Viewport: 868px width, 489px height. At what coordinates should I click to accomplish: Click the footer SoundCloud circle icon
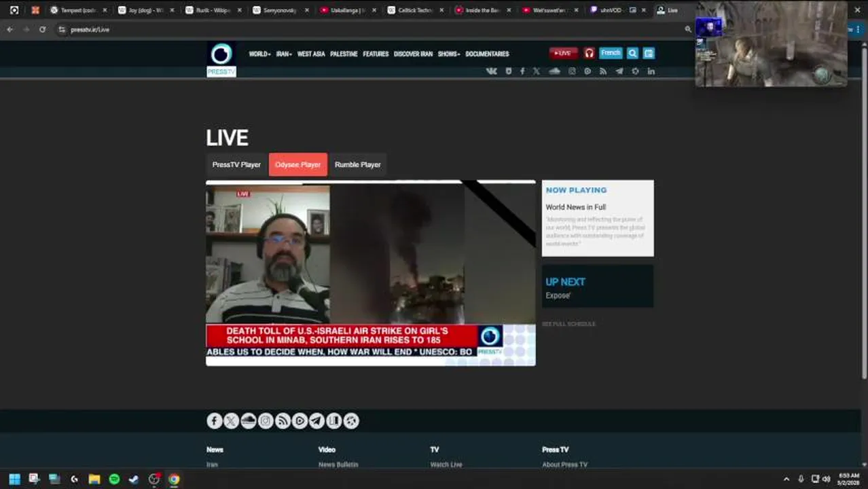coord(249,421)
